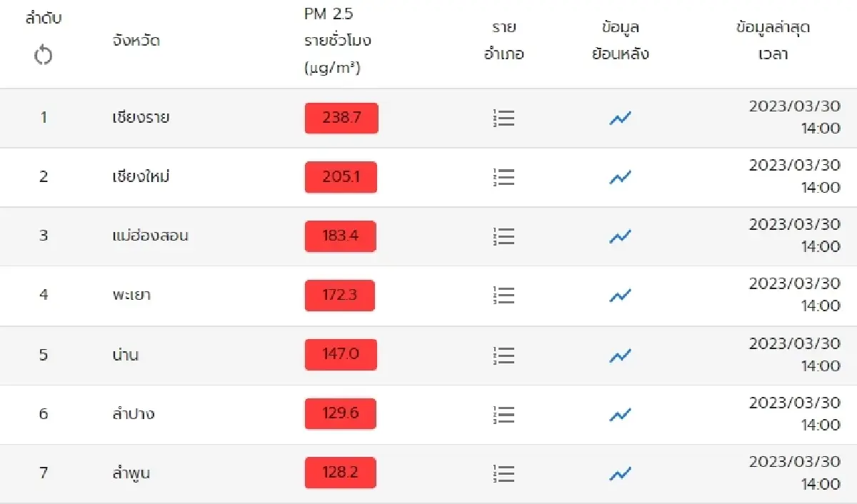View the historical data chart icon for ลำพูน
Image resolution: width=857 pixels, height=504 pixels.
(x=621, y=473)
